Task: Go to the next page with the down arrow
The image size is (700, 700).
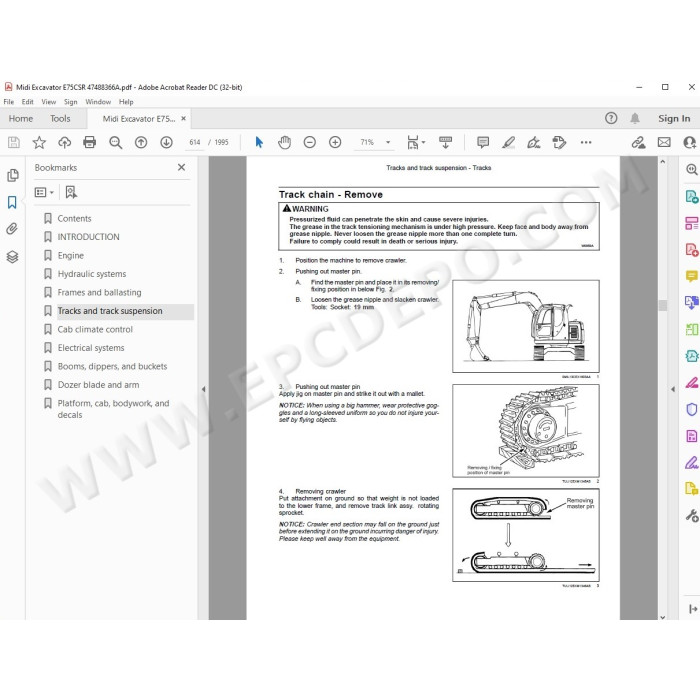Action: click(167, 142)
